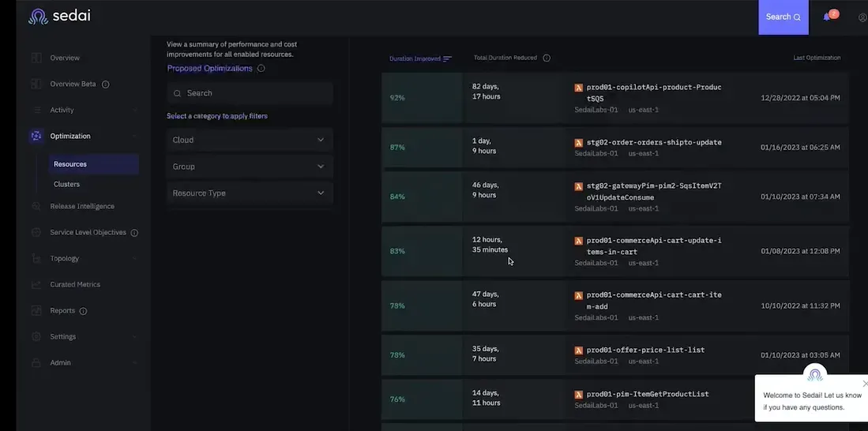This screenshot has height=431, width=868.
Task: Open Curated Metrics in sidebar
Action: pyautogui.click(x=75, y=284)
